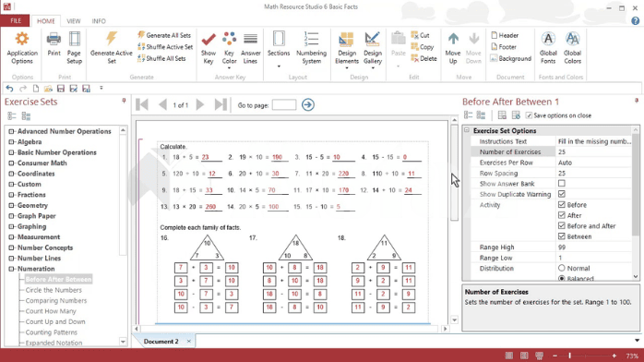Expand the Algebra category
This screenshot has height=362, width=644.
[11, 142]
